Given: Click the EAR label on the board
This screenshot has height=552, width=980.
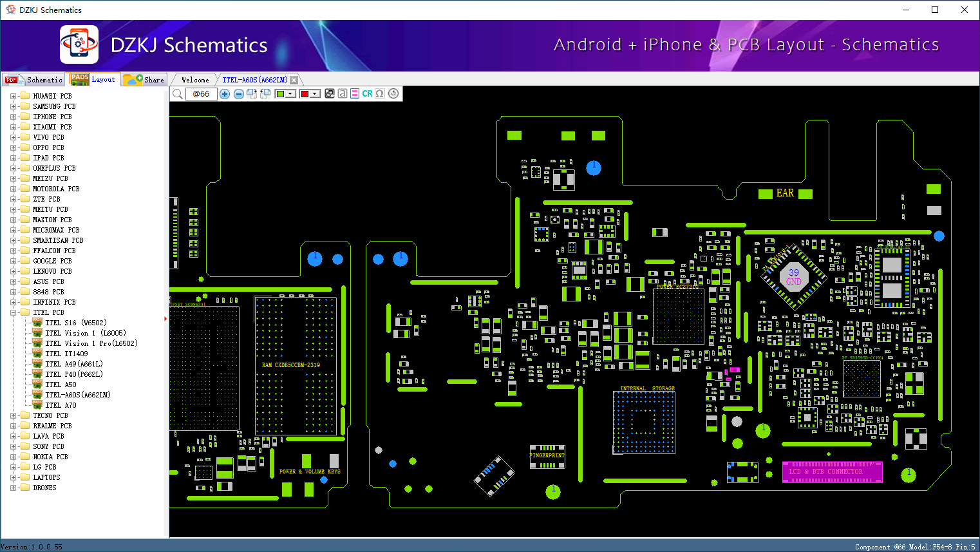Looking at the screenshot, I should (x=785, y=193).
